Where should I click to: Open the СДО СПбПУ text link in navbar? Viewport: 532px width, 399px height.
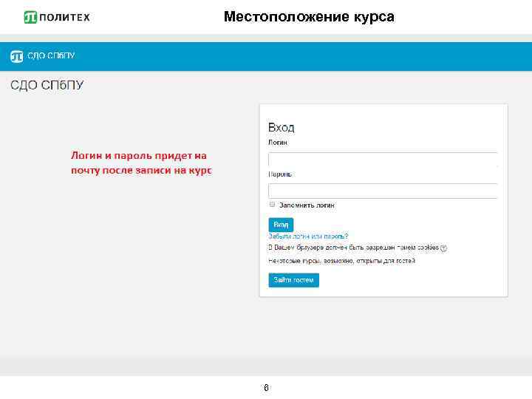[51, 55]
